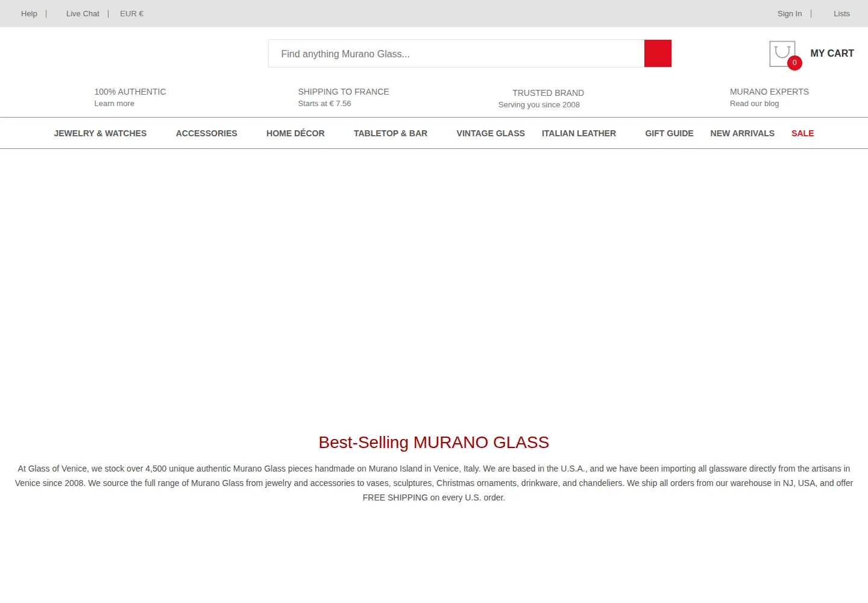The width and height of the screenshot is (868, 603).
Task: Open the Home Décor menu
Action: 295,133
